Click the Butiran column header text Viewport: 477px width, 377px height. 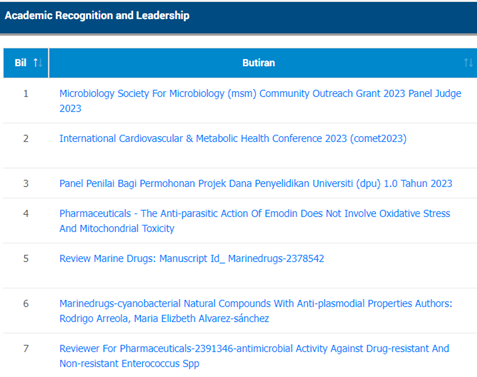point(259,63)
